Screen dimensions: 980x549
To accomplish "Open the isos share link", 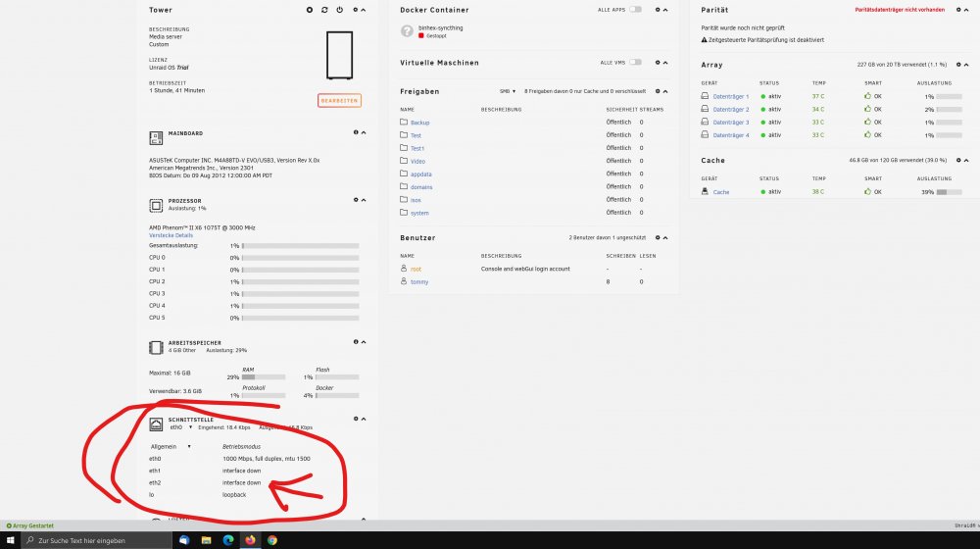I will pos(416,200).
